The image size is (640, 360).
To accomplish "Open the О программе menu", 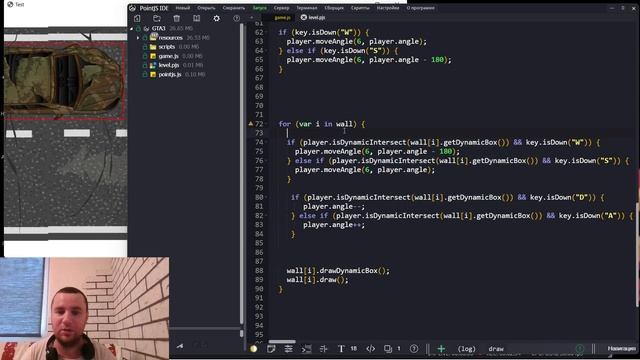I will point(420,8).
